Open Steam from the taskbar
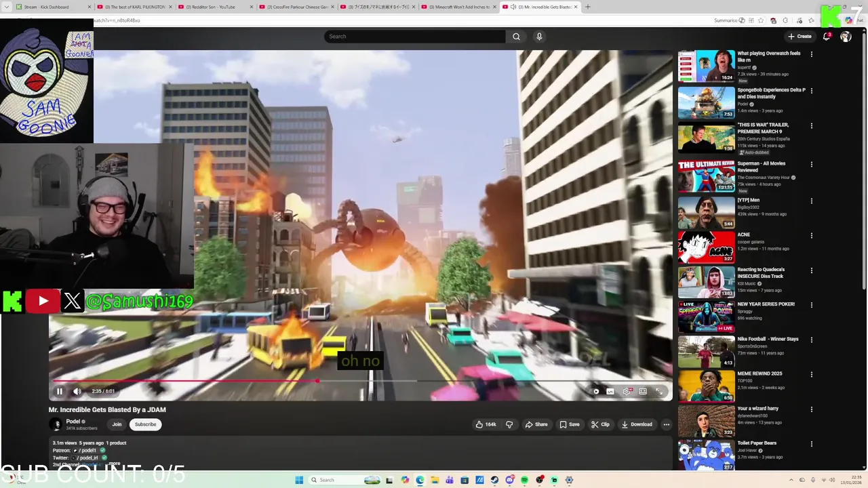 coord(494,480)
